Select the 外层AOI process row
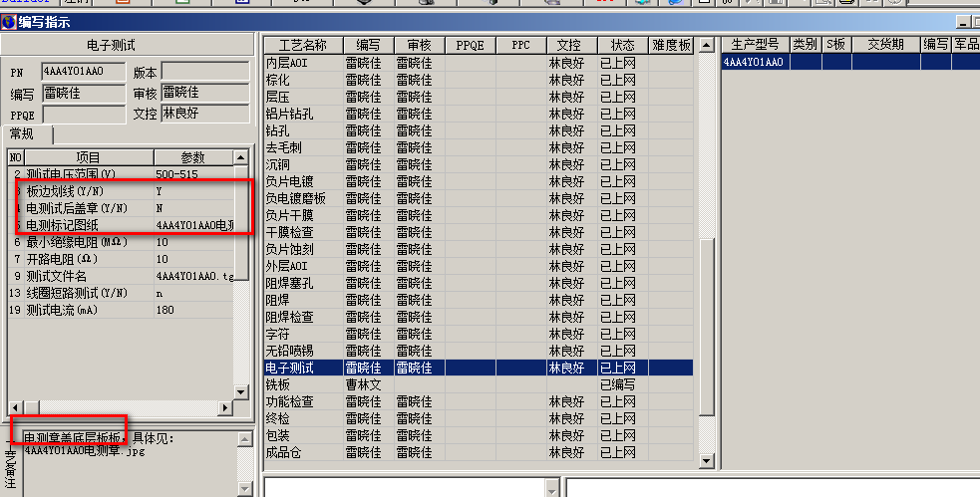Viewport: 980px width, 497px height. click(x=479, y=266)
